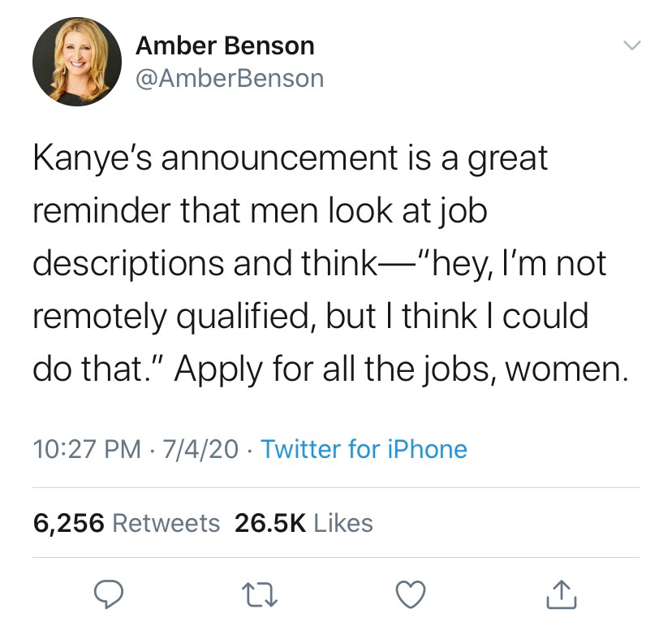Select the word descriptions in tweet
672x622 pixels.
128,264
